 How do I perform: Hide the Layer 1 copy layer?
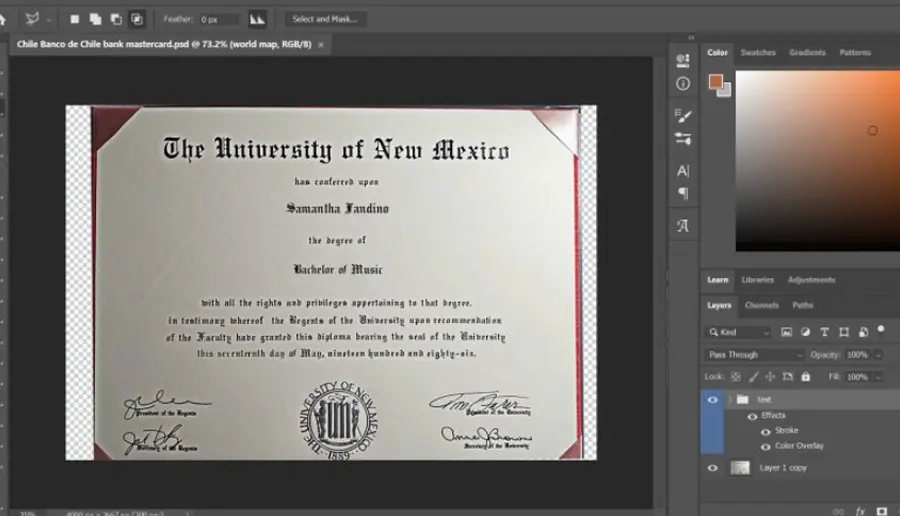coord(712,468)
